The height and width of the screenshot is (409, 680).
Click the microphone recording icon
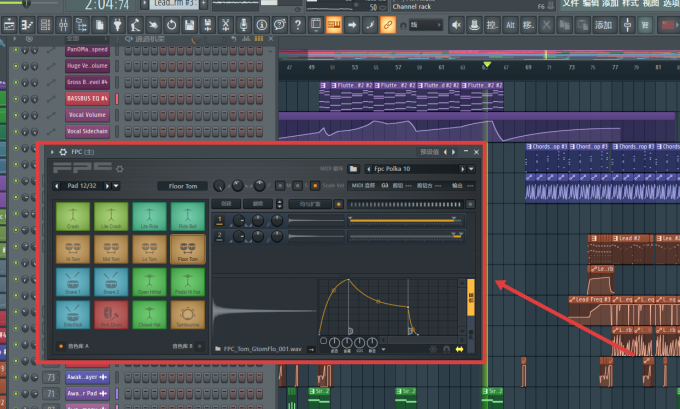(x=244, y=25)
